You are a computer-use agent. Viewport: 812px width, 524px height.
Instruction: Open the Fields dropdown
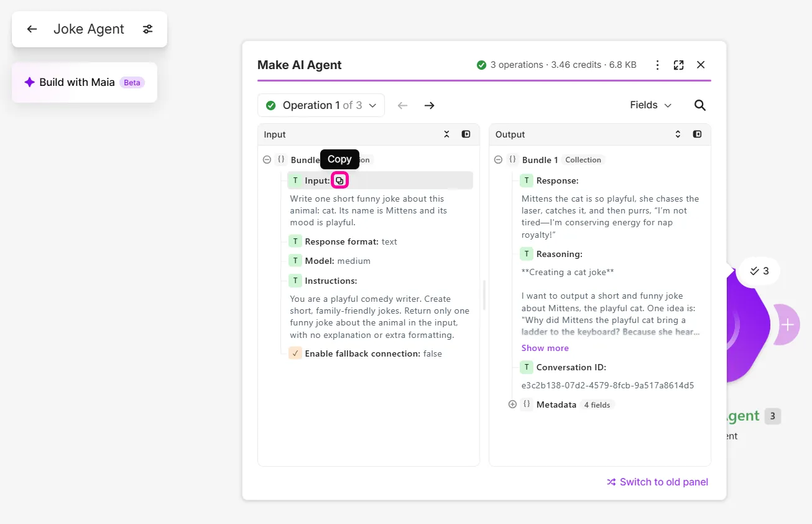[650, 105]
